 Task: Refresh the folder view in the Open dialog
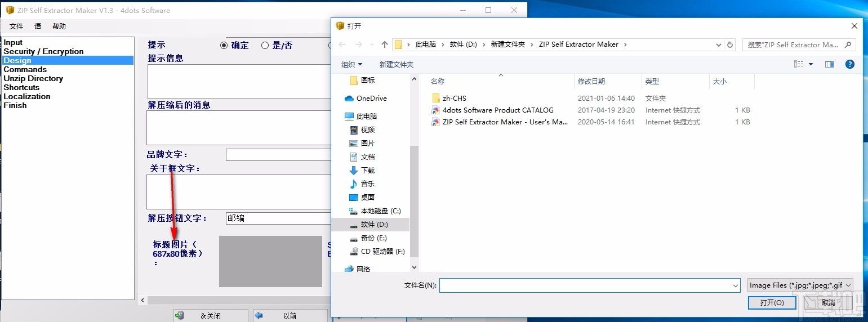click(x=731, y=44)
